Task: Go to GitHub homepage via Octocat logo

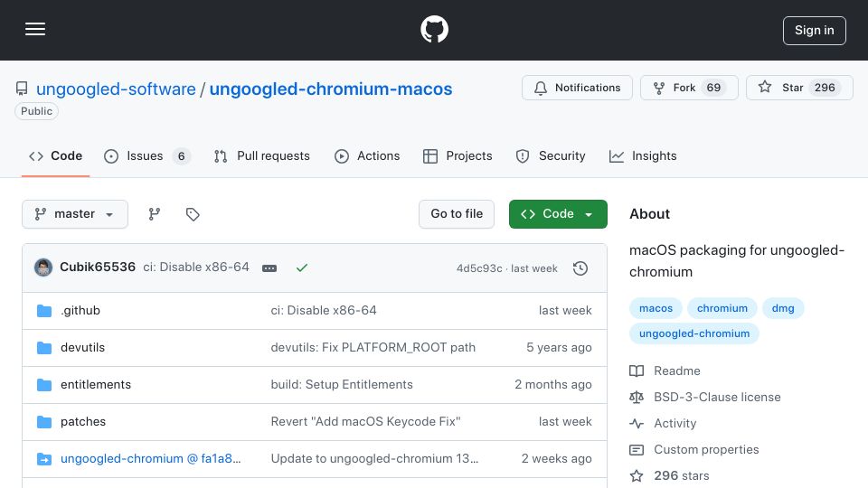Action: pos(434,29)
